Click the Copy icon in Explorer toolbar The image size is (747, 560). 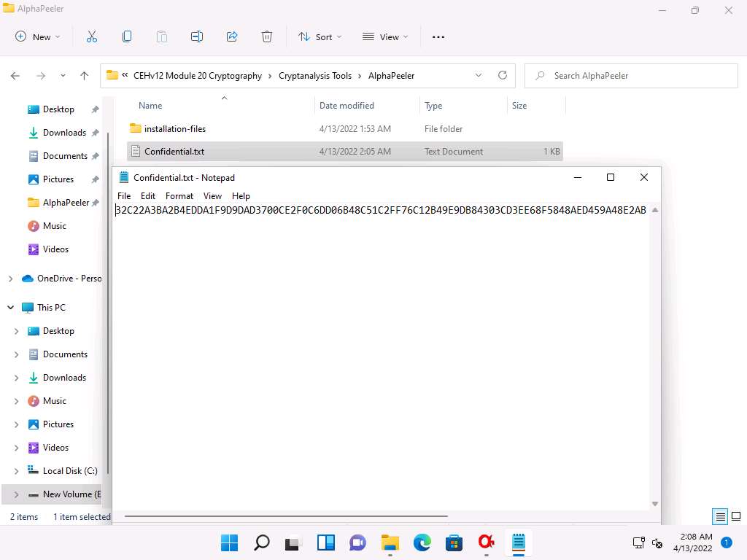[127, 36]
